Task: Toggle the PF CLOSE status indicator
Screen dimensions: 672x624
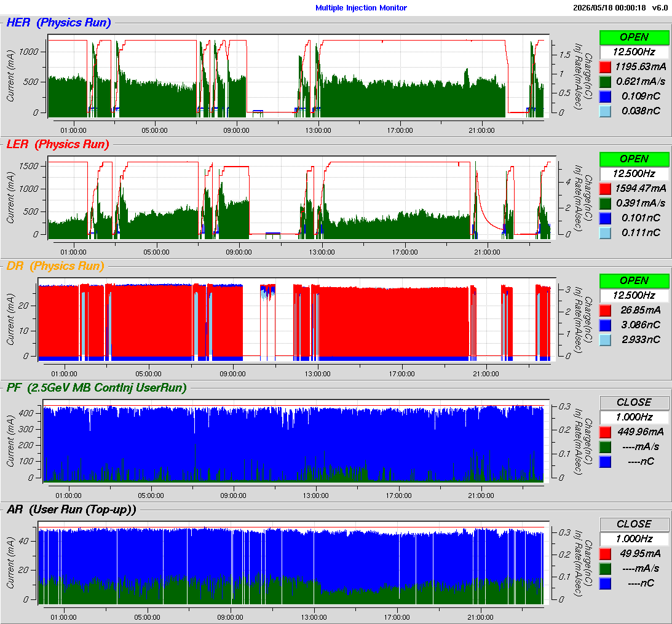Action: click(x=634, y=403)
